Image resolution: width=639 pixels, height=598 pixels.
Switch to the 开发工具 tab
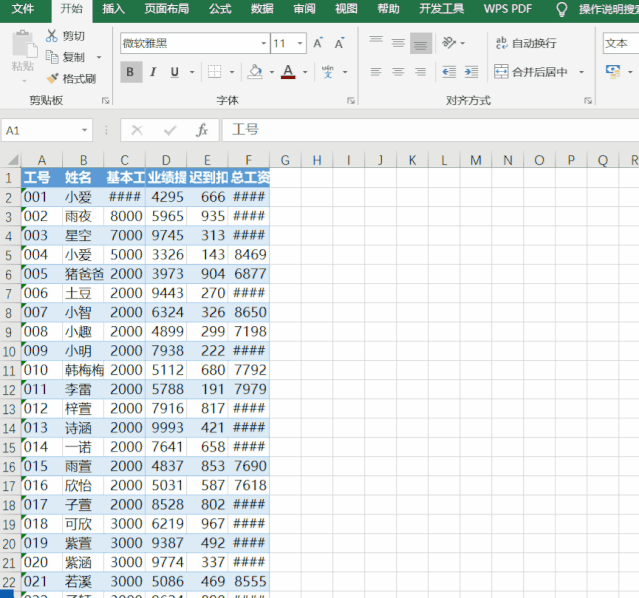[x=441, y=9]
